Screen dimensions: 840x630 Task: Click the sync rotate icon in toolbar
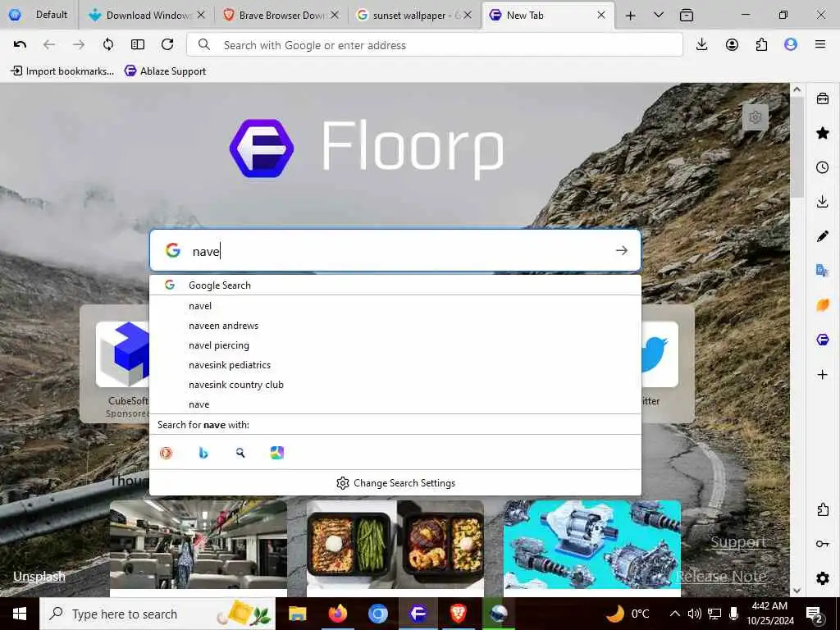[108, 44]
